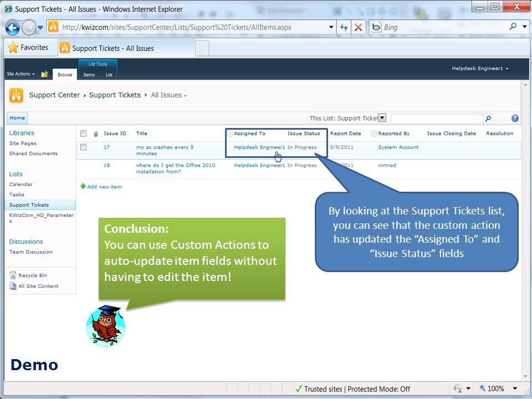Click the Bing search provider icon

(x=376, y=27)
